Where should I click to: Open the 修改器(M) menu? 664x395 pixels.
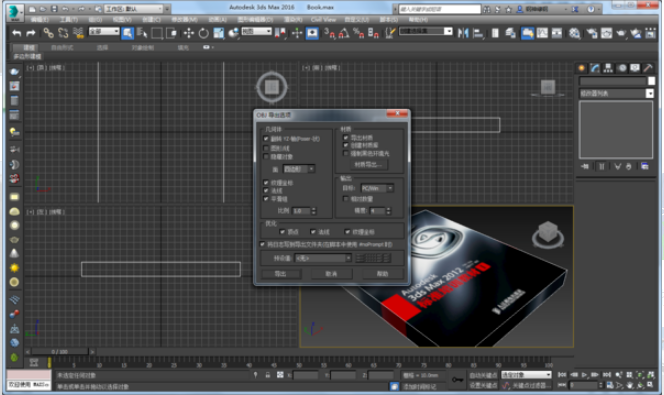[184, 20]
